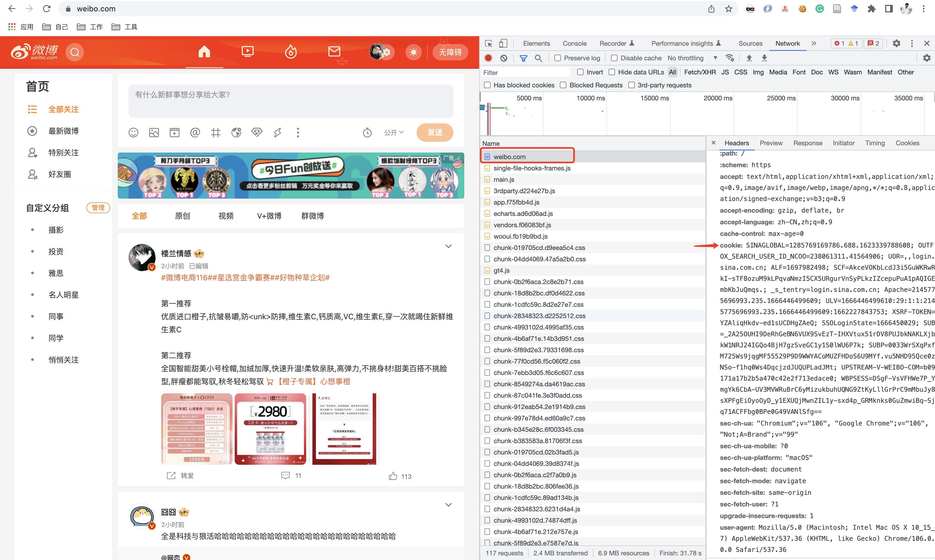935x560 pixels.
Task: Open Weibo messages envelope icon
Action: (x=334, y=52)
